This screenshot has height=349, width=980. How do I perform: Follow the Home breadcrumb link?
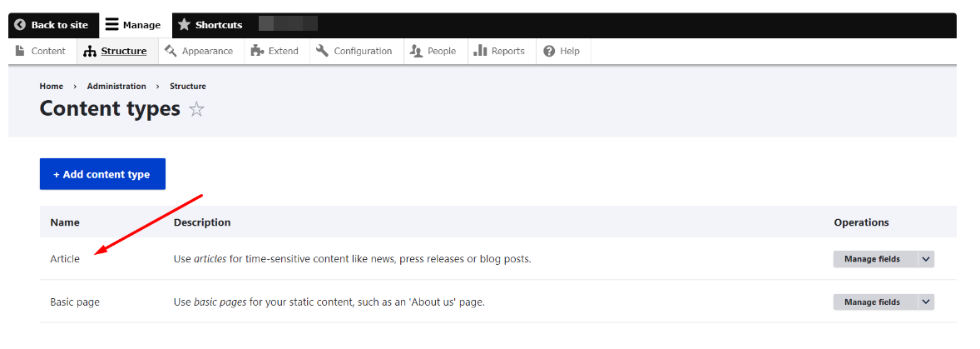tap(51, 87)
